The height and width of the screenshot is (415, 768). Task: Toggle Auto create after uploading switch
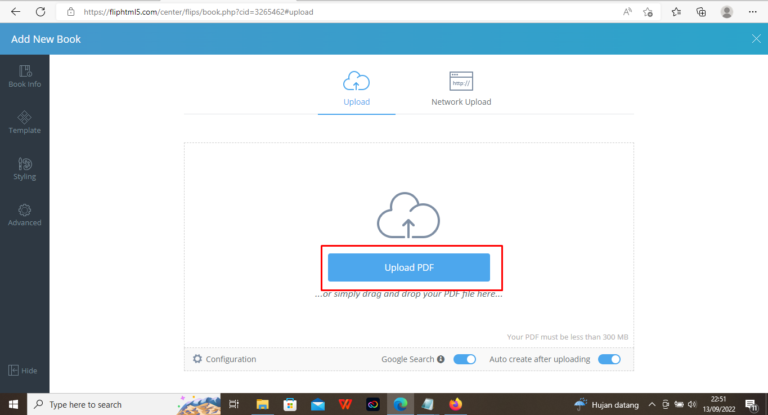click(x=609, y=359)
